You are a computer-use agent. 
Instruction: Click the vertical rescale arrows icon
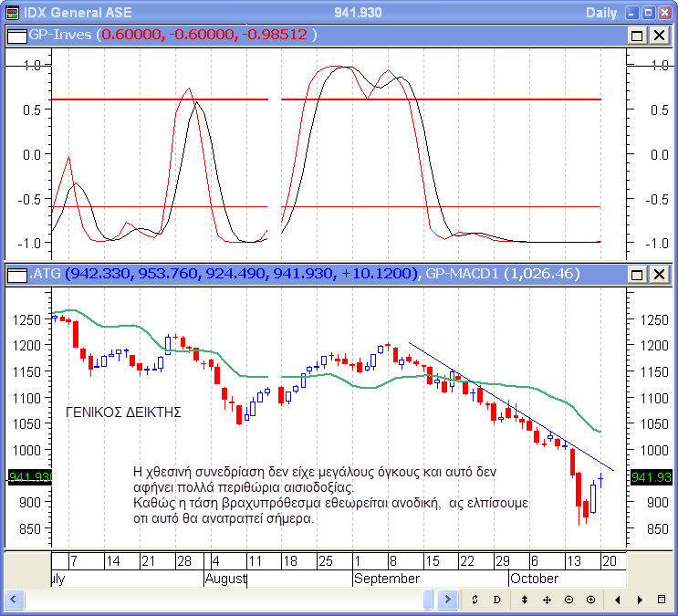pyautogui.click(x=525, y=600)
